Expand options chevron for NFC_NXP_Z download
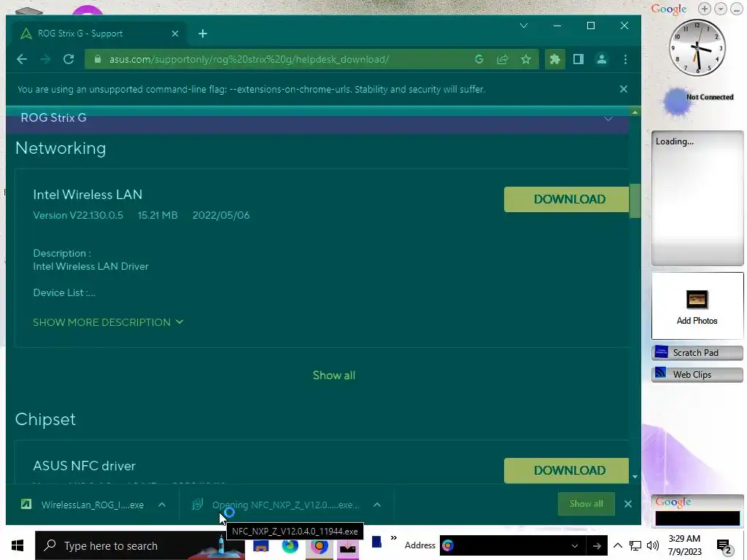This screenshot has height=560, width=747. pos(377,505)
